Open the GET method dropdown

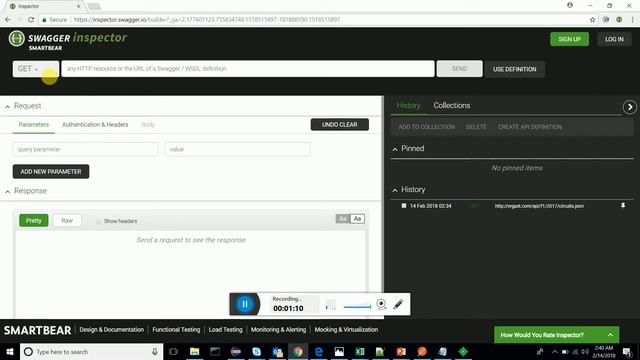(x=36, y=69)
